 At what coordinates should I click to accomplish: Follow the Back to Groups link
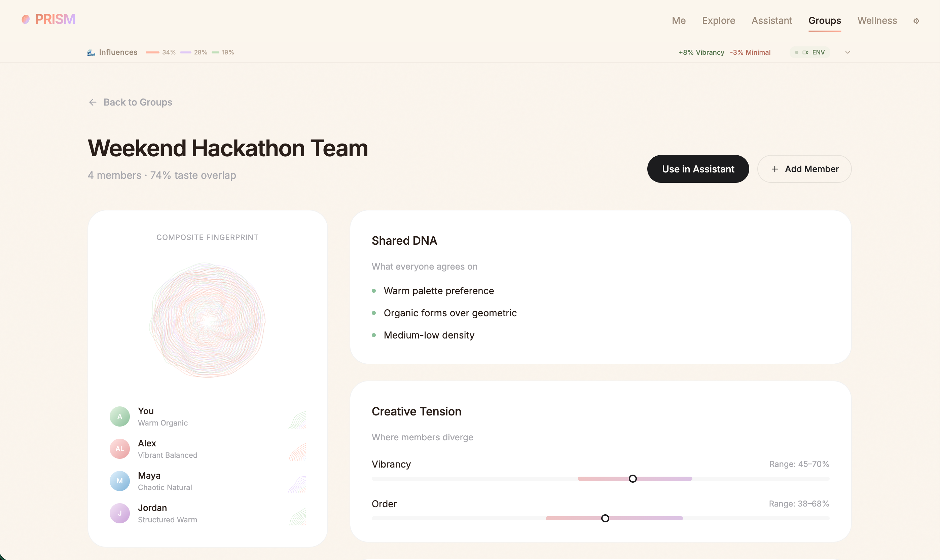point(138,102)
